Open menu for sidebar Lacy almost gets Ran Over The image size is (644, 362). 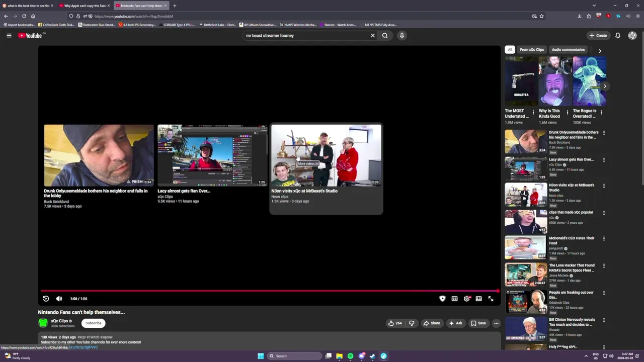pos(604,160)
